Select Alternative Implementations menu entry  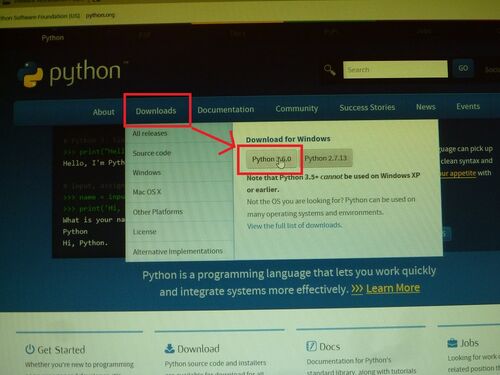(178, 251)
